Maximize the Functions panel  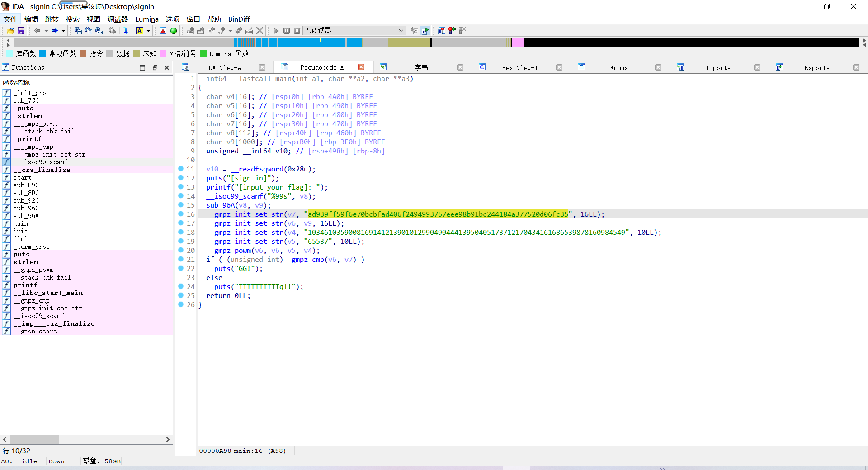tap(142, 68)
